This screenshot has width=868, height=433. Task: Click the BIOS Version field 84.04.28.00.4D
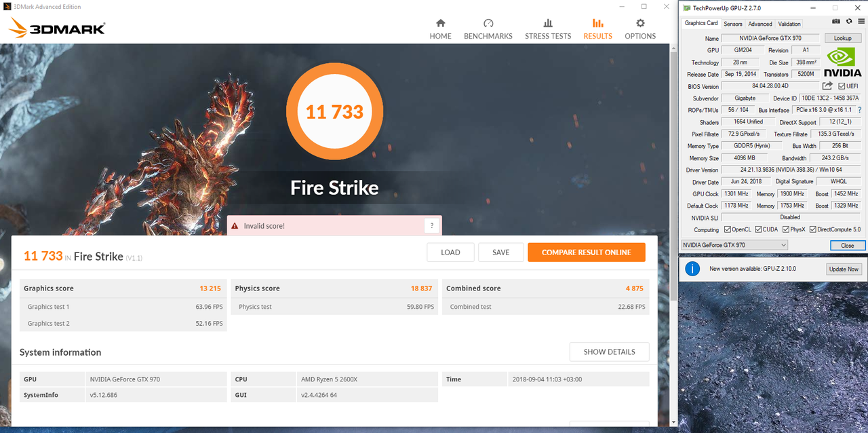point(770,86)
